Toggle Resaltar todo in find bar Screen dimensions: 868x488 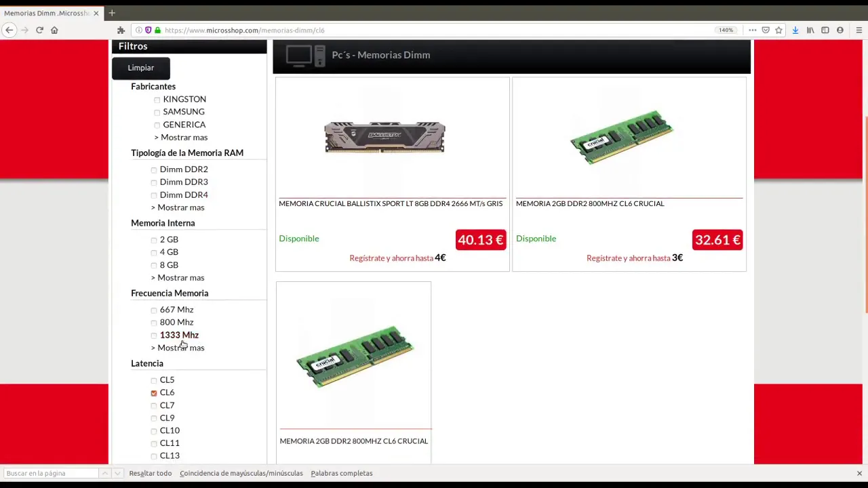(x=151, y=473)
